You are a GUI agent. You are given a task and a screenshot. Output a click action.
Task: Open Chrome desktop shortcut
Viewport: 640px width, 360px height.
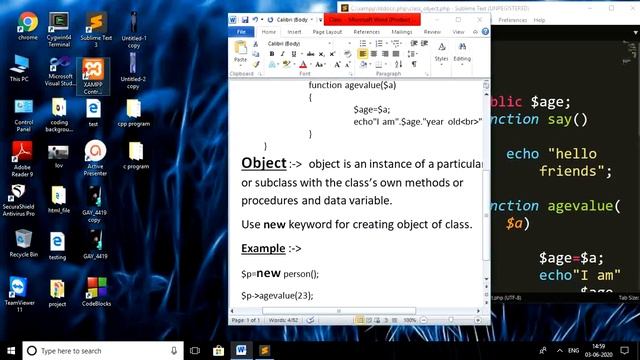coord(28,27)
